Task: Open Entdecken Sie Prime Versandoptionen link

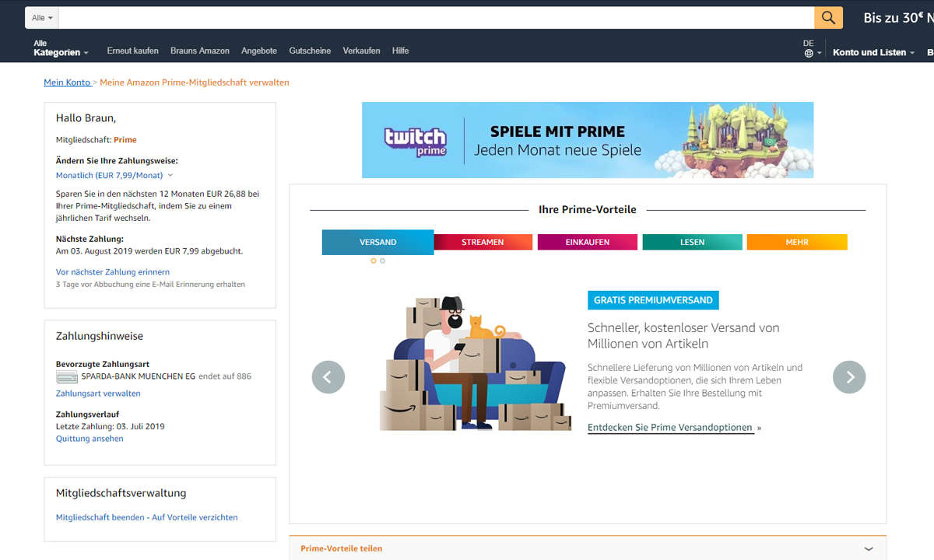Action: point(671,428)
